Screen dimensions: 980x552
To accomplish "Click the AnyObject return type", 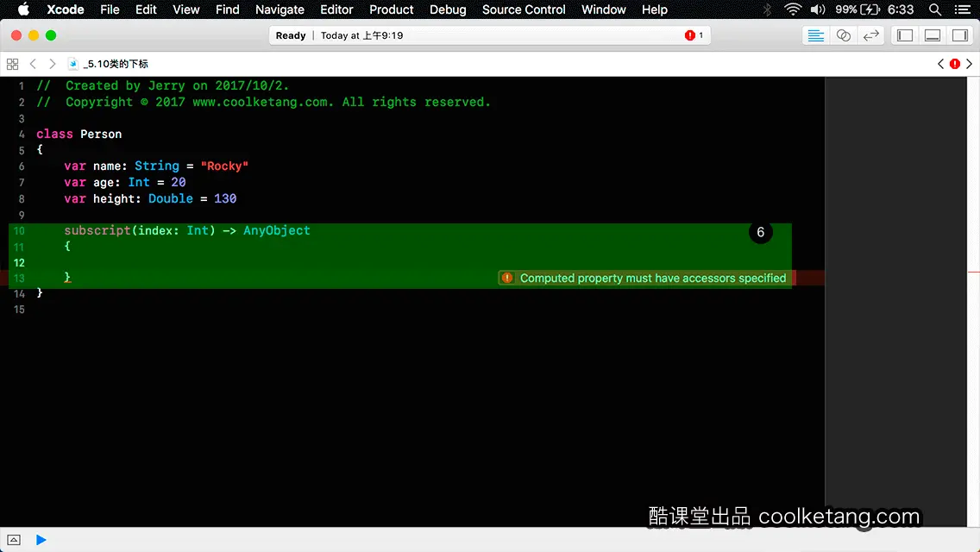I will [x=276, y=230].
